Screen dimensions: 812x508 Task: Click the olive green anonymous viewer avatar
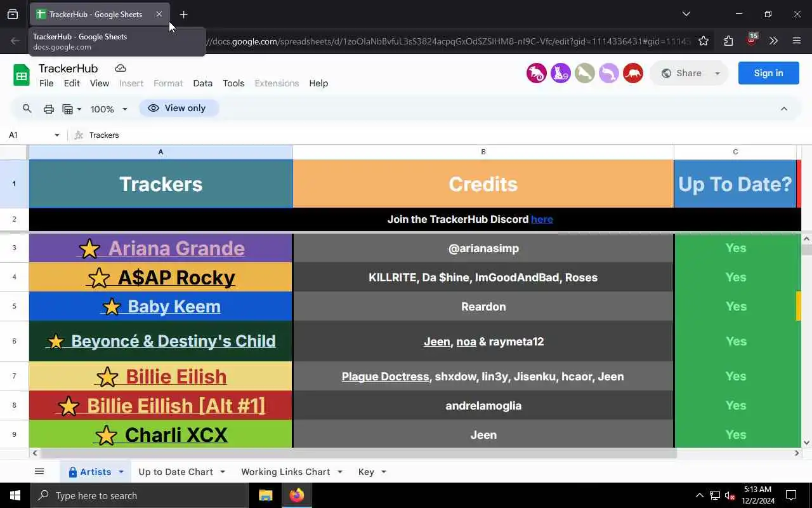coord(585,73)
